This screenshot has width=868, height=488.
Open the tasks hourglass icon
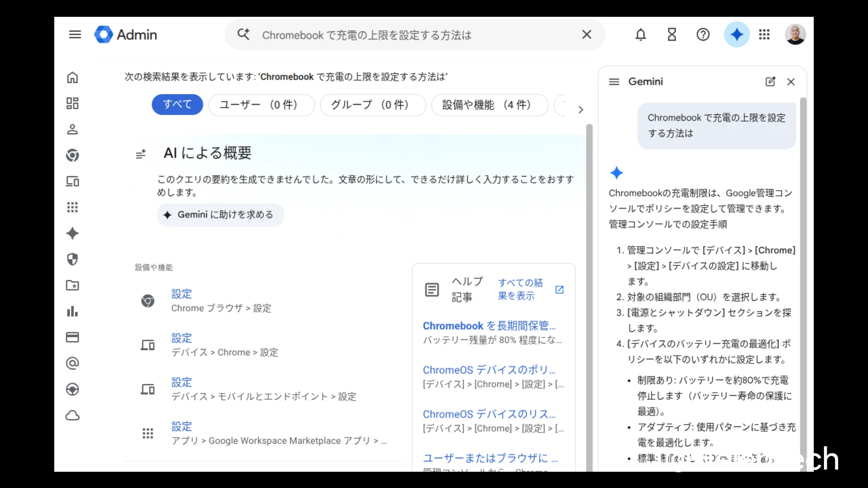point(672,35)
